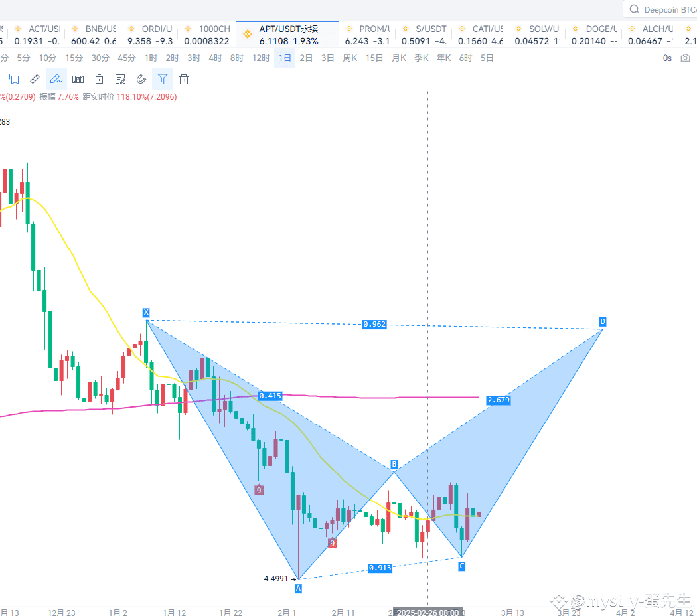Select the pen drawing tool
The width and height of the screenshot is (697, 616).
click(x=56, y=79)
